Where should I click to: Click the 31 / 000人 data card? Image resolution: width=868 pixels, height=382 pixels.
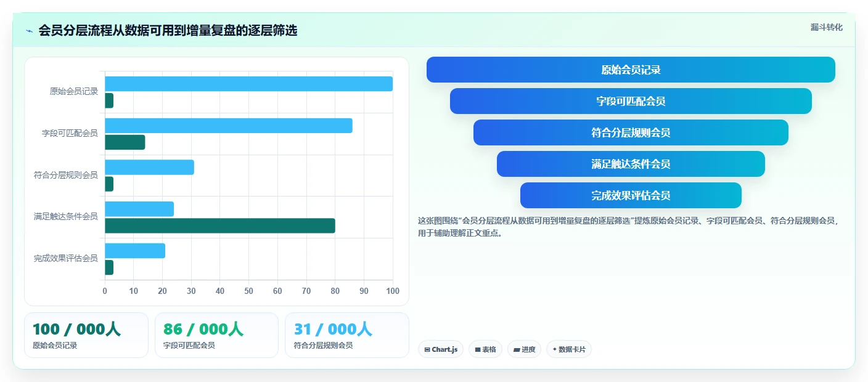pyautogui.click(x=347, y=335)
